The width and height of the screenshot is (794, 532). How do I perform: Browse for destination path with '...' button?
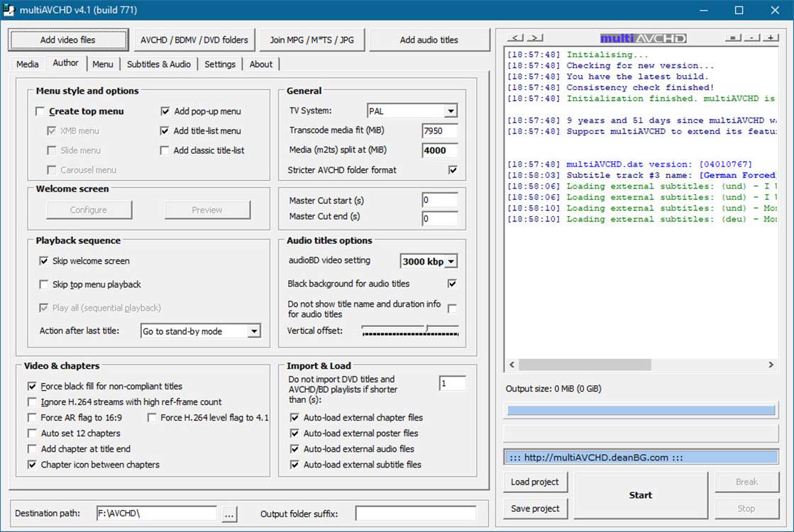(x=229, y=514)
